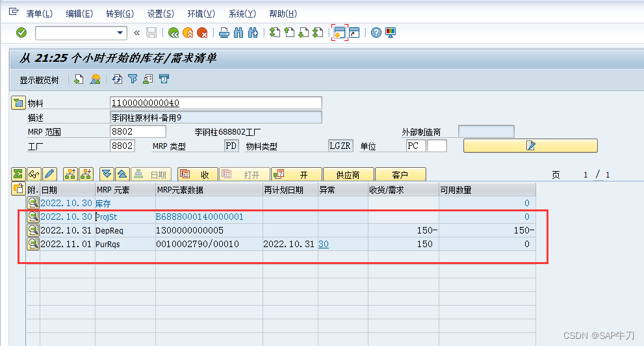Click the yellow Exit icon
The image size is (644, 346).
point(188,33)
